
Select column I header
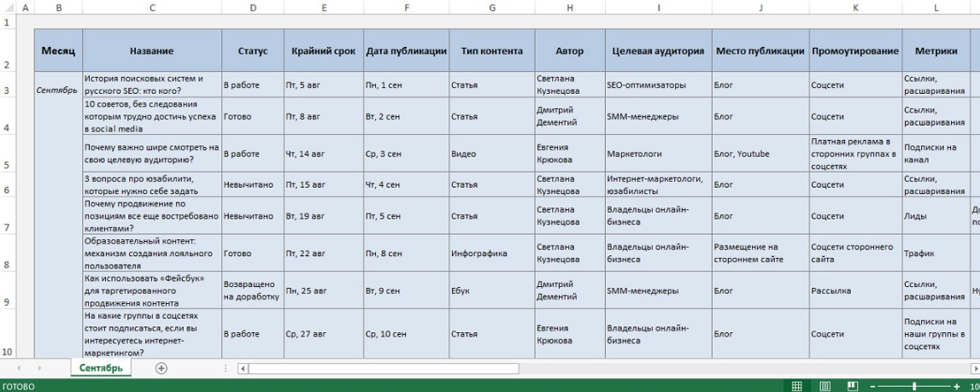click(x=658, y=8)
